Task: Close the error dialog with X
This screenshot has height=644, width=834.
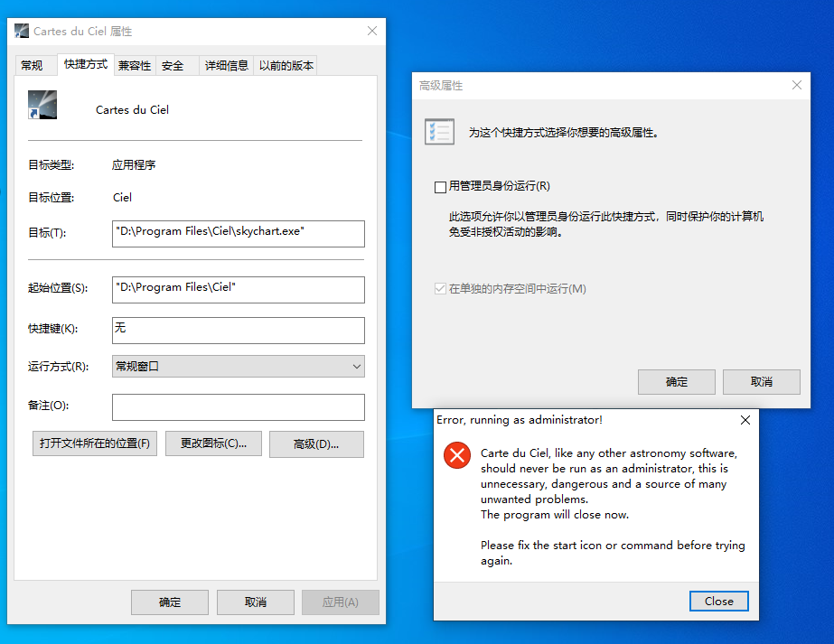Action: [x=745, y=420]
